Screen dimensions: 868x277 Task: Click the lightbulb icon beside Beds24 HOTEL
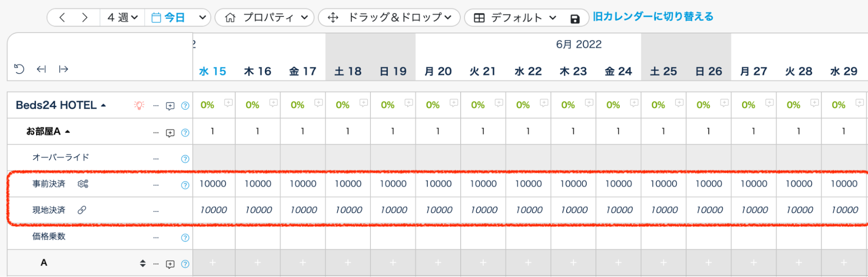(139, 105)
